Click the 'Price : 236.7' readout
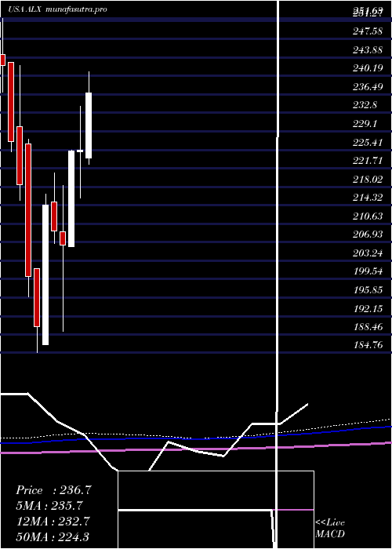The height and width of the screenshot is (549, 392). point(53,490)
